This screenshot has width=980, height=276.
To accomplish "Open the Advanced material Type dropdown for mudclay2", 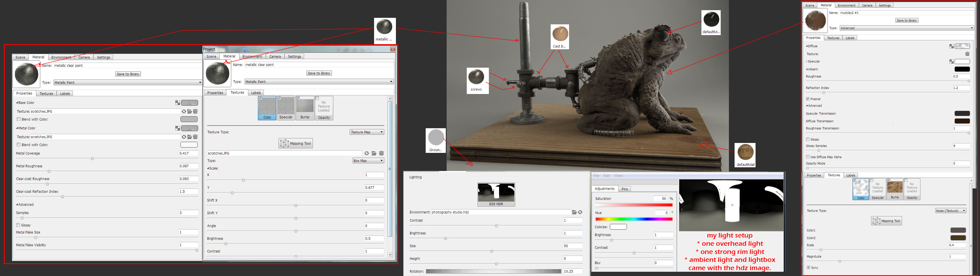I will tap(907, 28).
